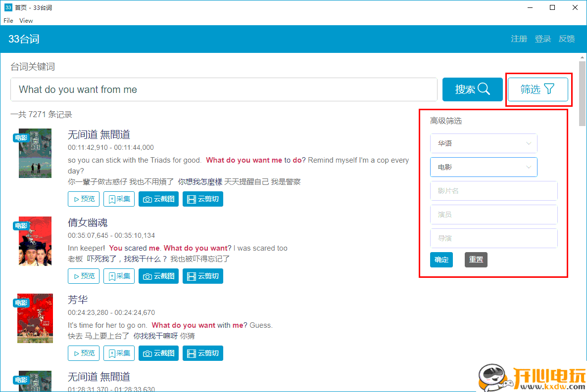
Task: Click 云剪切 film button for 无间道
Action: [x=202, y=199]
